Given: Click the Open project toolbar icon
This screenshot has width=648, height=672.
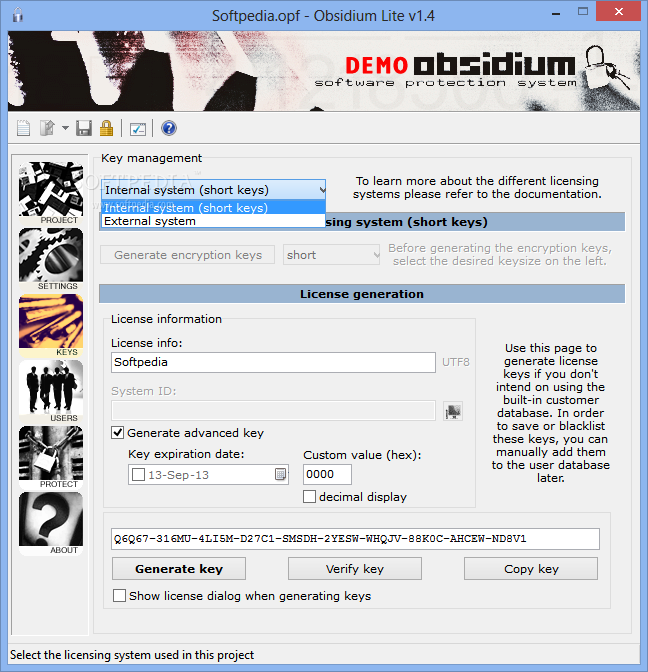Looking at the screenshot, I should coord(48,128).
